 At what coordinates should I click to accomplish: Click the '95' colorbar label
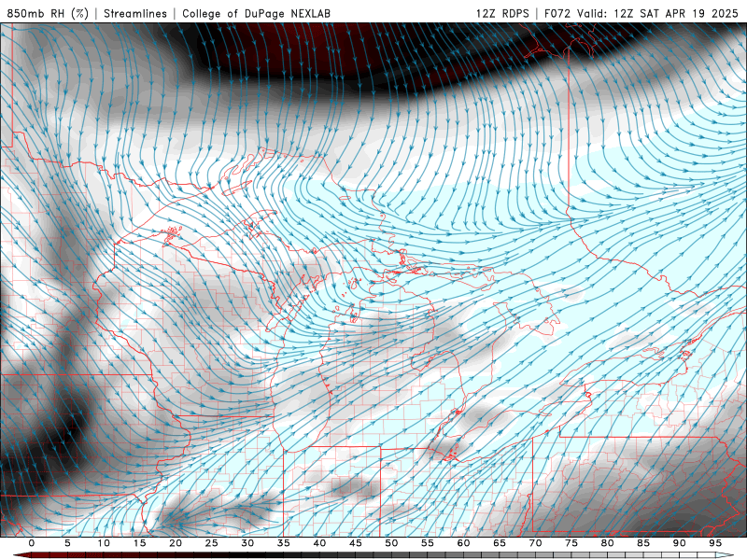click(x=715, y=543)
